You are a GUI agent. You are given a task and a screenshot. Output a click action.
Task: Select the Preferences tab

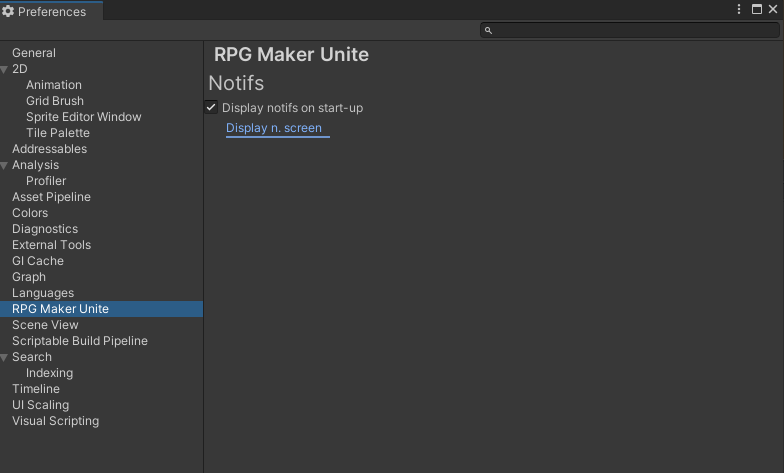coord(52,11)
